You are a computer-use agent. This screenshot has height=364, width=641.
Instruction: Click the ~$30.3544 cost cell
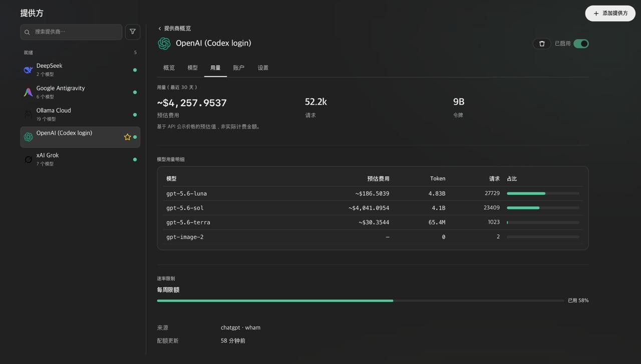[374, 222]
